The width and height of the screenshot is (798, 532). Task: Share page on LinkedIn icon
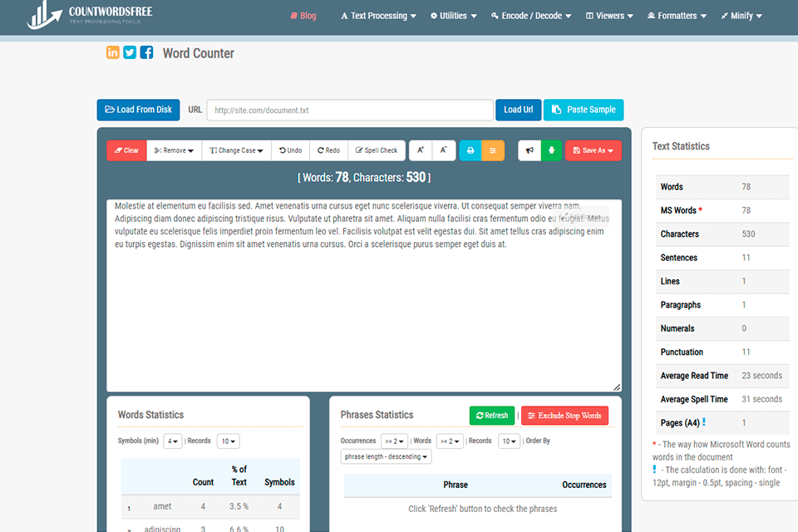[x=112, y=52]
